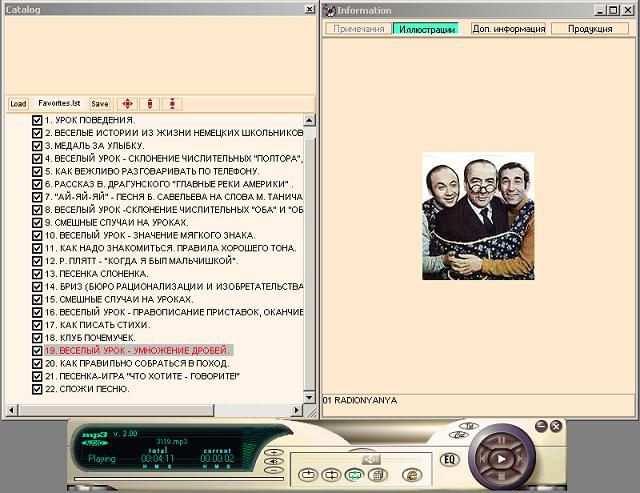The height and width of the screenshot is (493, 640).
Task: Toggle checkbox for track 13 'ПЕСЕНКА СЛОНЕНКА'
Action: click(x=37, y=274)
